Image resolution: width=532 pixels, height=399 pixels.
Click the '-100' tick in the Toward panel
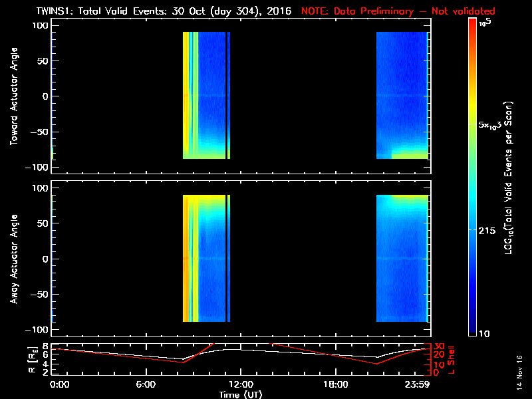(37, 168)
